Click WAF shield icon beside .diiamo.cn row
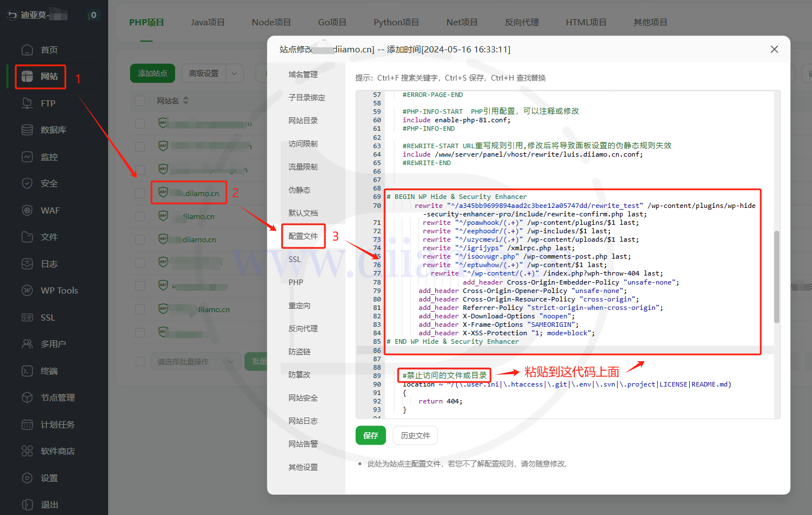 [163, 192]
